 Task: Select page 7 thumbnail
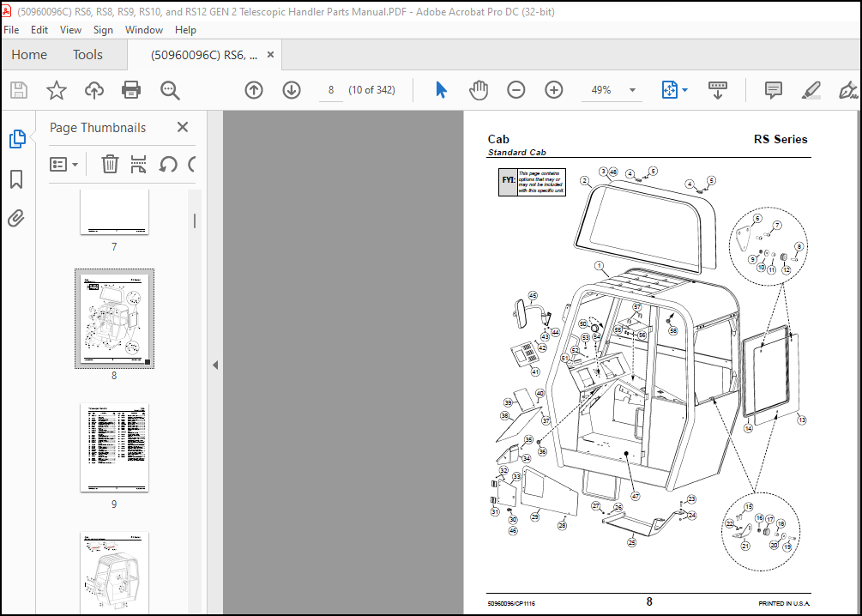[x=114, y=211]
